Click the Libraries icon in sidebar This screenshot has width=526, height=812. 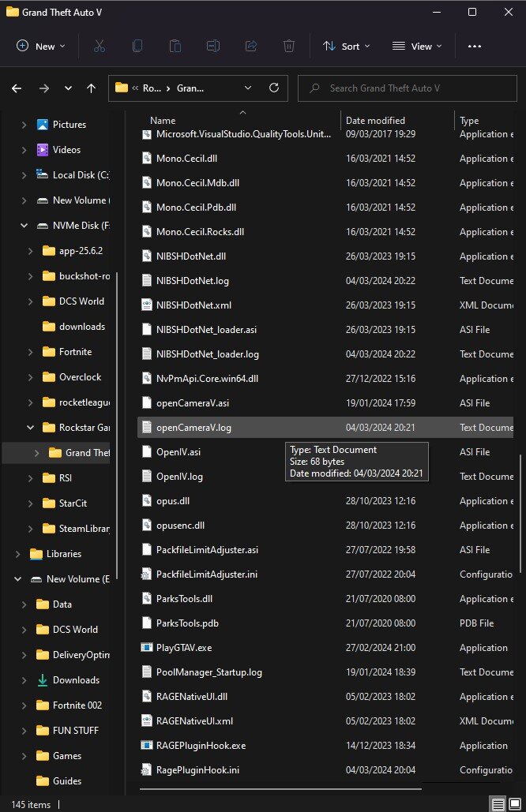coord(36,554)
